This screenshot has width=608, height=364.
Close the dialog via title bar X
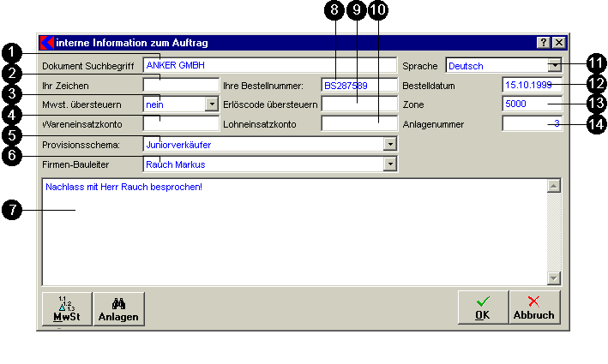click(558, 42)
